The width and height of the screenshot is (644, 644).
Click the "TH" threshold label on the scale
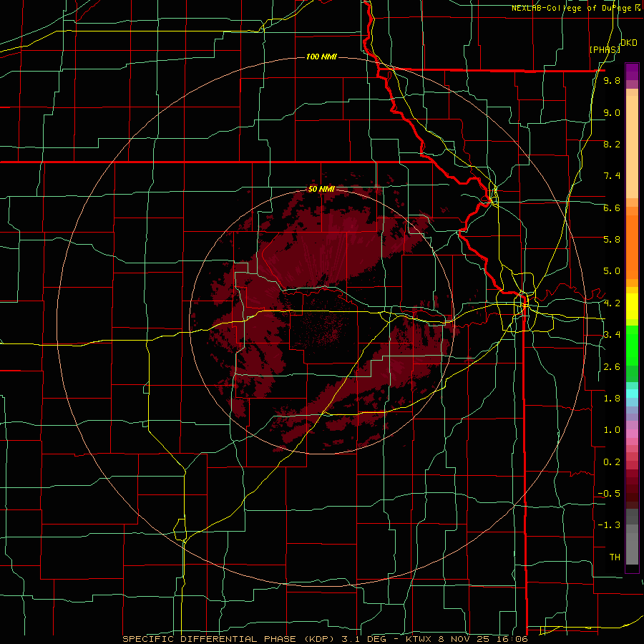[615, 557]
